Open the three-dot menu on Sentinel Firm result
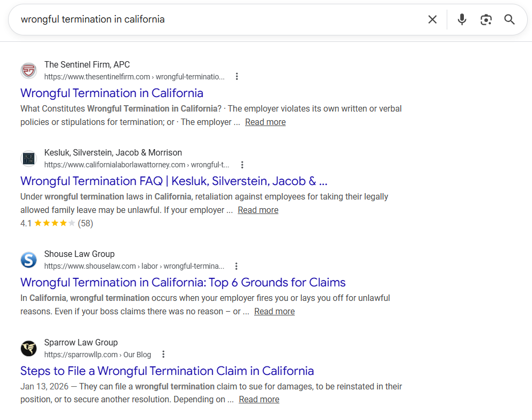This screenshot has height=420, width=532. pos(237,76)
